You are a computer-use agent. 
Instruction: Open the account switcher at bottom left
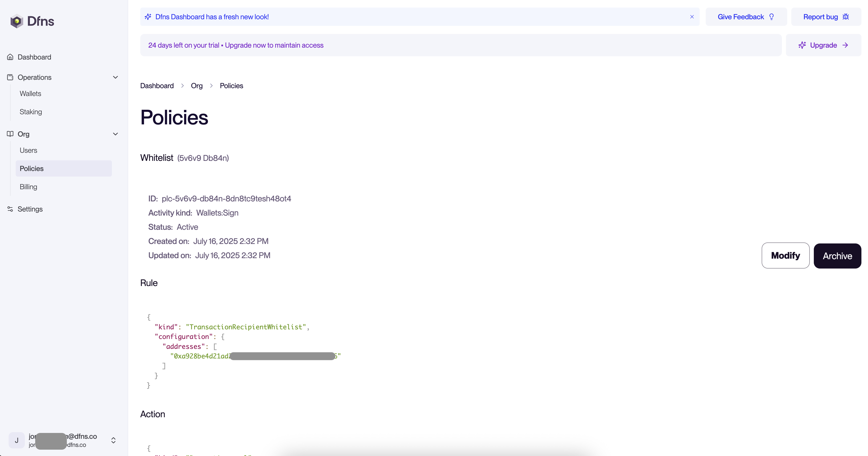[x=113, y=440]
